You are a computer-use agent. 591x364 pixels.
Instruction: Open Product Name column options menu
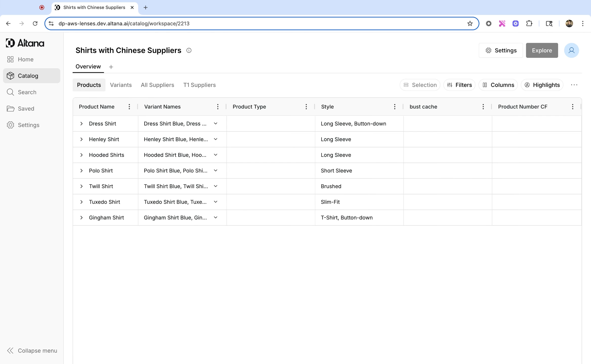[129, 107]
